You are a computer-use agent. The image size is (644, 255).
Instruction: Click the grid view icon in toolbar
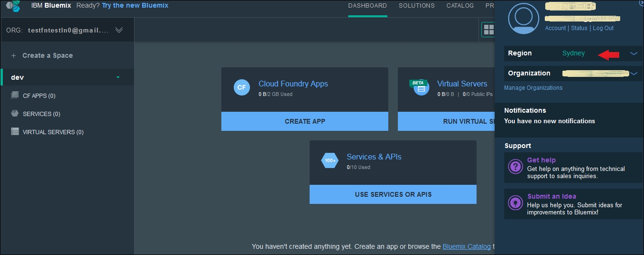point(488,30)
